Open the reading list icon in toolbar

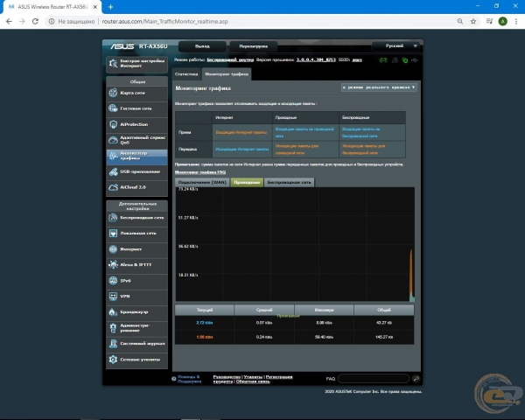point(489,21)
